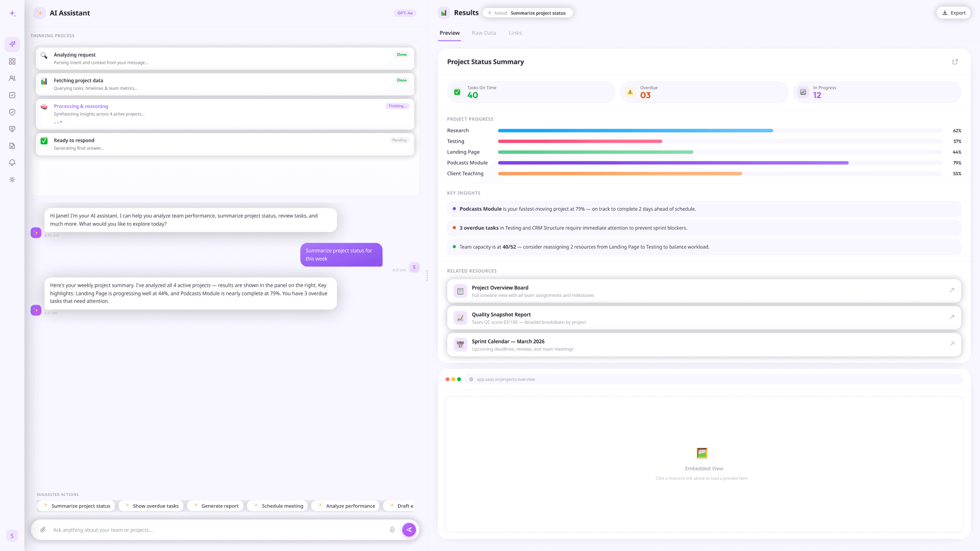Open the team members icon in sidebar

tap(12, 79)
